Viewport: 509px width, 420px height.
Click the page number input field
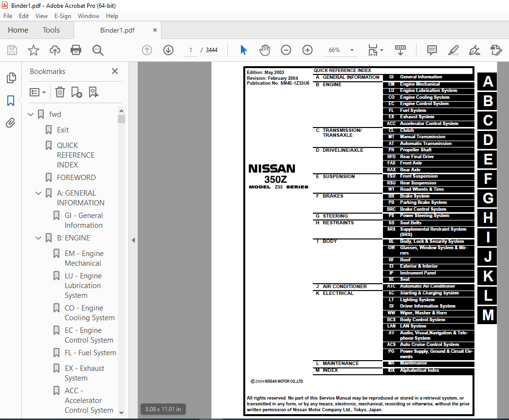191,50
